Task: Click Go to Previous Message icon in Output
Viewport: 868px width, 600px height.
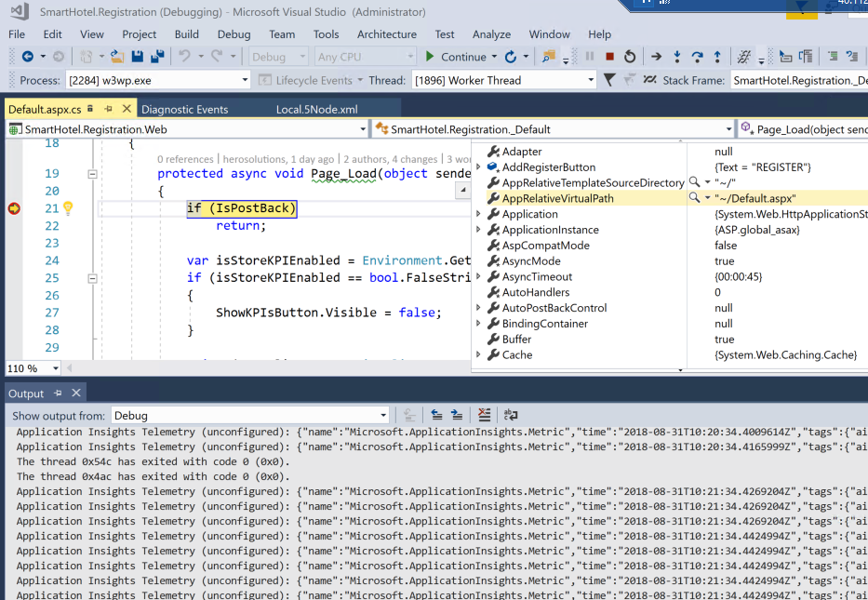Action: (436, 415)
